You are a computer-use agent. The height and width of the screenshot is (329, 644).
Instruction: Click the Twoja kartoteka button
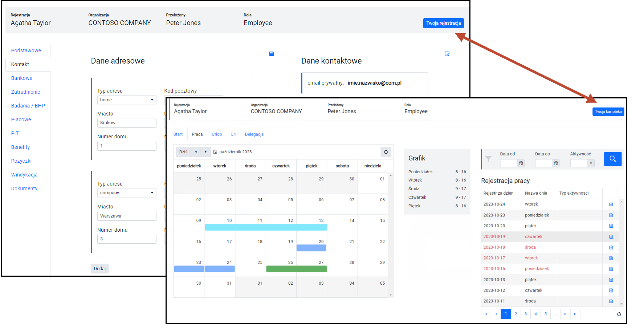608,111
